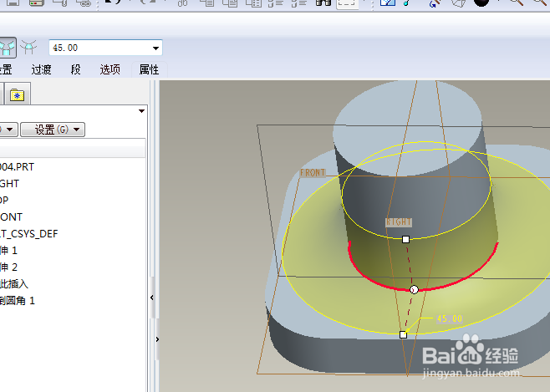Select the TOP datum plane in tree
Image resolution: width=550 pixels, height=392 pixels.
pos(4,201)
